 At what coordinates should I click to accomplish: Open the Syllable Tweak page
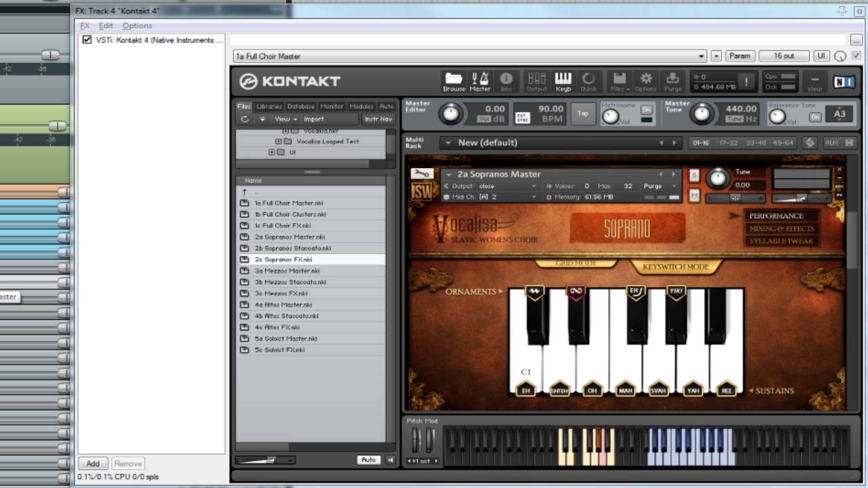click(x=781, y=241)
